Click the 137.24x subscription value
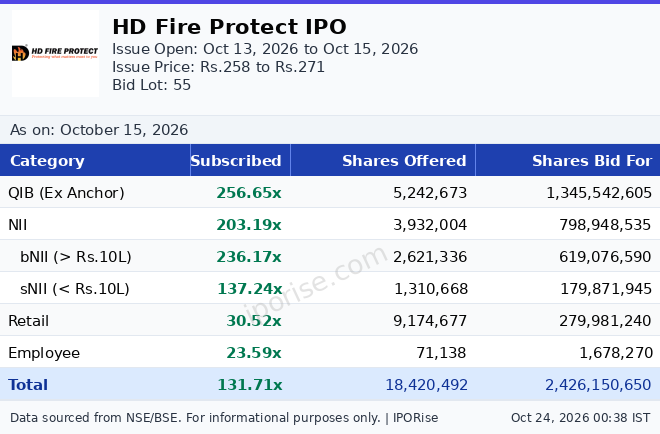 coord(250,289)
